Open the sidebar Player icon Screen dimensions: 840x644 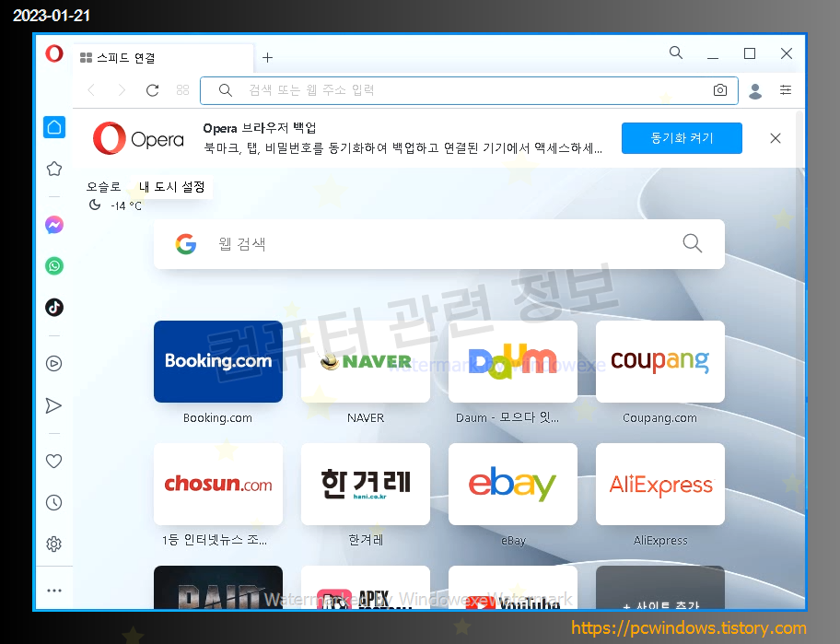coord(54,364)
